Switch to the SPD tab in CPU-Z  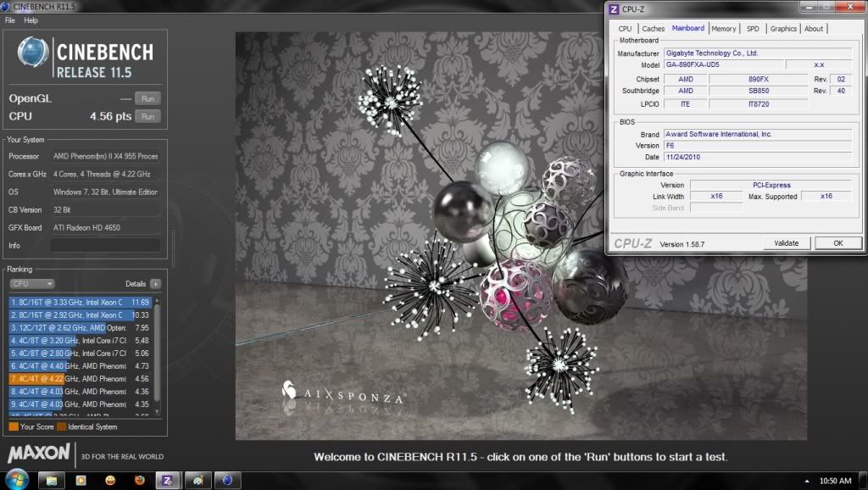(x=753, y=29)
